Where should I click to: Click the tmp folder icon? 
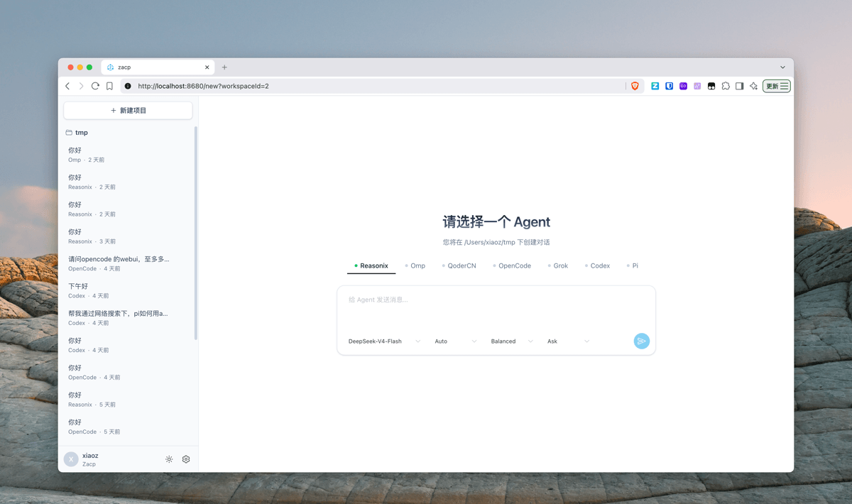pos(69,133)
